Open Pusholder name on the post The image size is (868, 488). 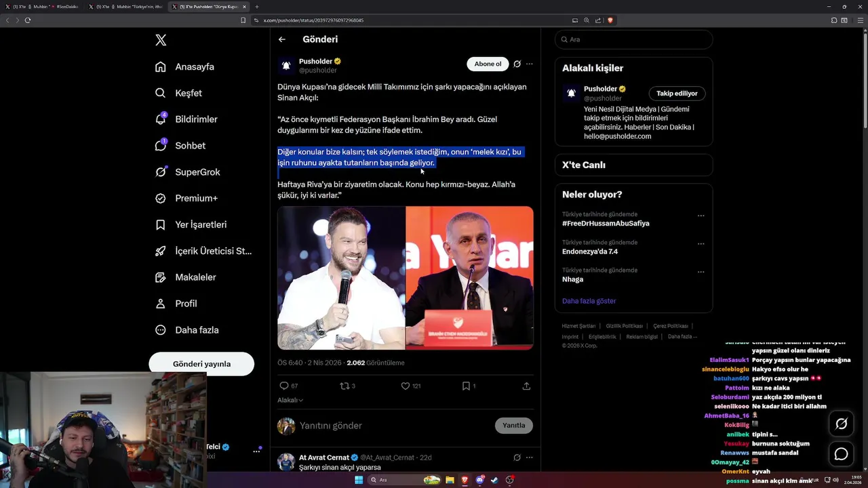(x=315, y=61)
